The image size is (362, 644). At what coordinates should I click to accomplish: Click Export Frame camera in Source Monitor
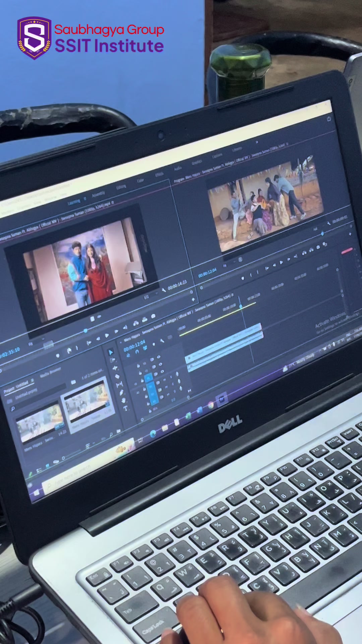click(x=153, y=316)
